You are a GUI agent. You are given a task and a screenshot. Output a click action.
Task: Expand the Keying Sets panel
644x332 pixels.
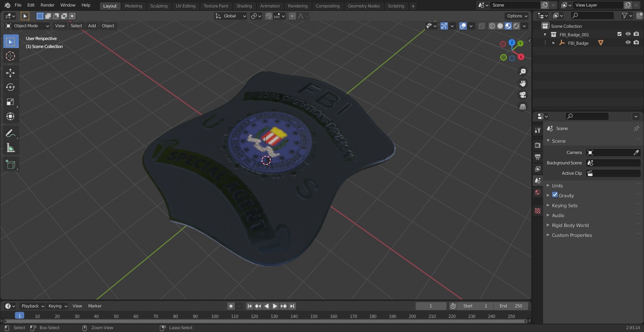click(564, 205)
